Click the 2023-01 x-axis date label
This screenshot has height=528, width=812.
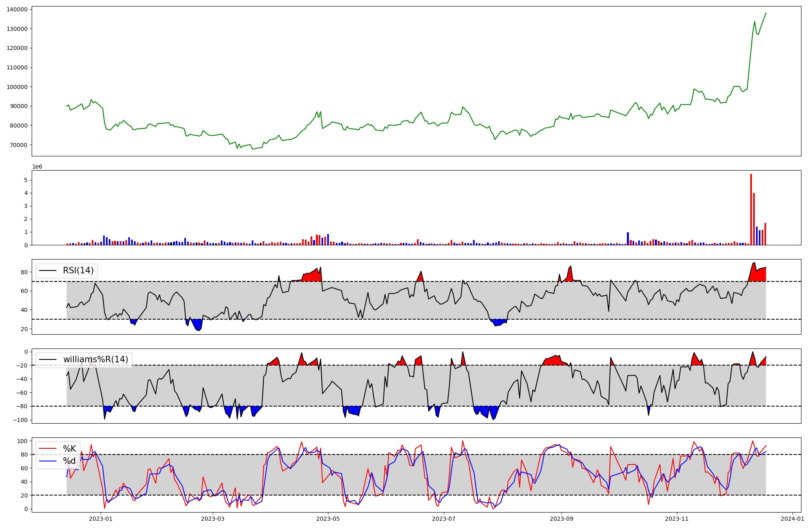point(100,519)
